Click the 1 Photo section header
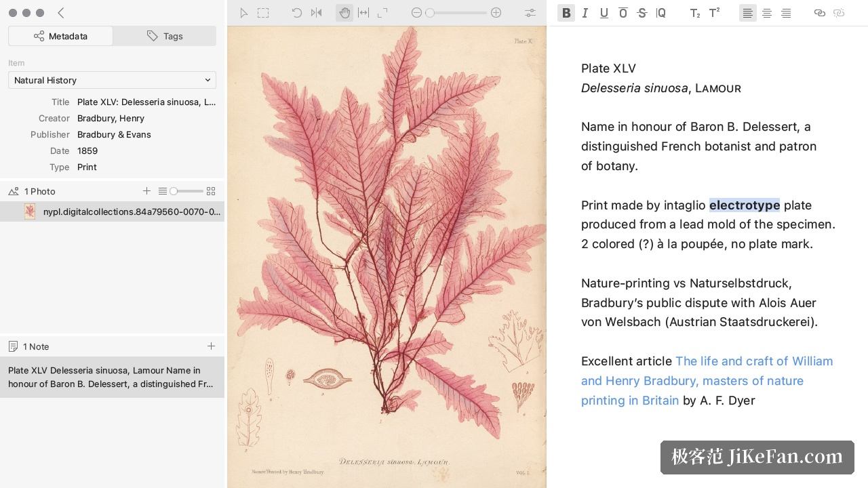 click(40, 191)
